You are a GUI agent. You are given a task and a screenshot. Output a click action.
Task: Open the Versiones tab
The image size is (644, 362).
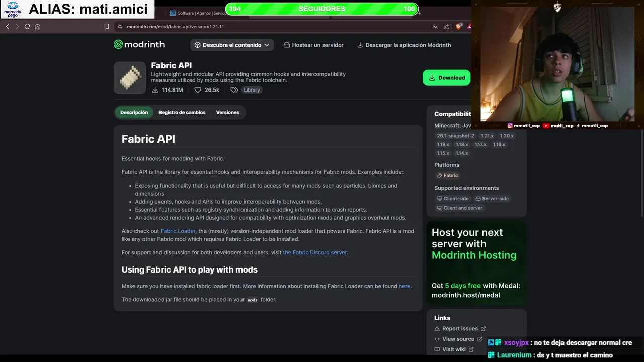coord(228,112)
